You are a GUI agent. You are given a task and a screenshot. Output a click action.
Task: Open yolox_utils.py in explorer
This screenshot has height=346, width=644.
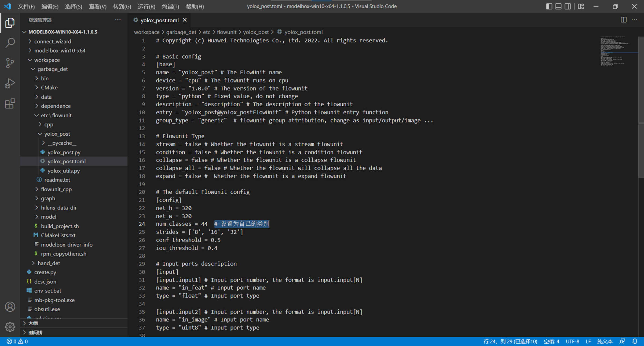[x=64, y=171]
